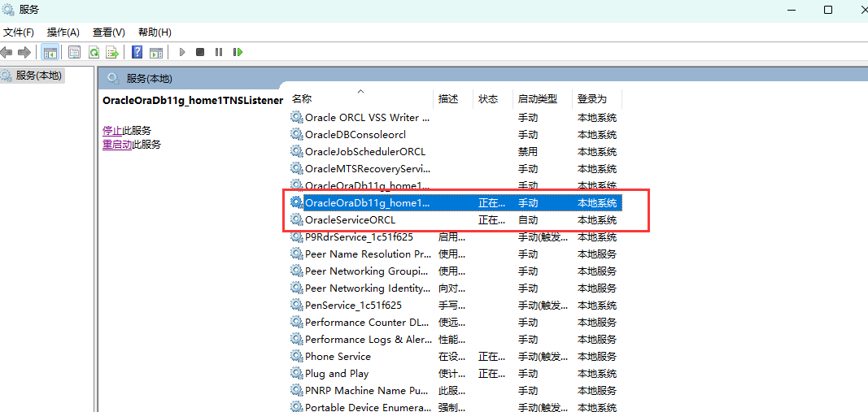Click 向对... description of Peer Networking Identity
Image resolution: width=868 pixels, height=412 pixels.
pyautogui.click(x=451, y=288)
